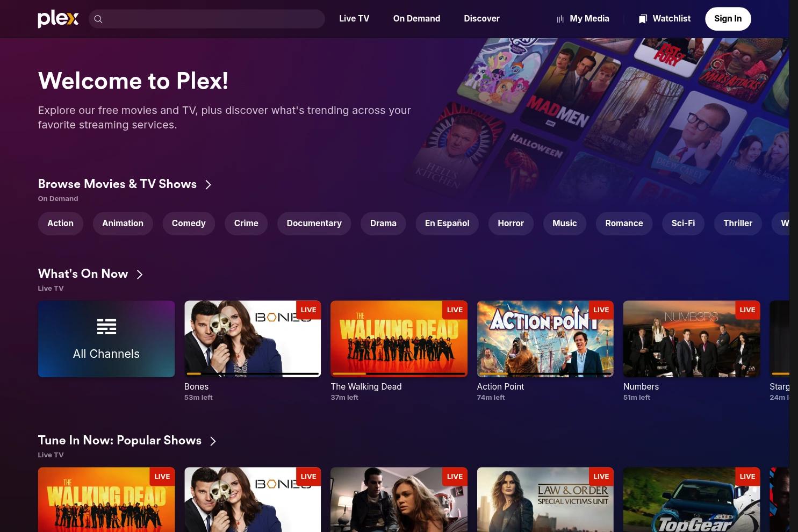798x532 pixels.
Task: Open the Numb3rs live thumbnail
Action: click(692, 339)
